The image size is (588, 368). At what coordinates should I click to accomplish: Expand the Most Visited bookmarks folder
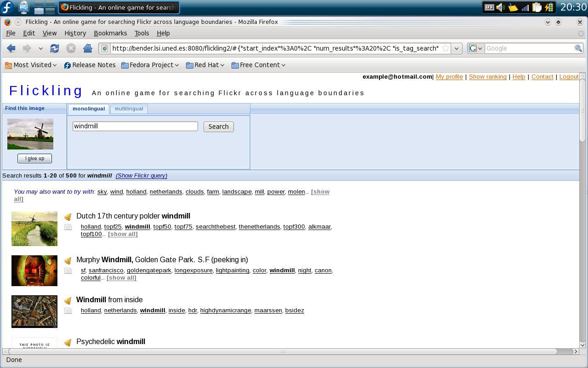pyautogui.click(x=31, y=65)
